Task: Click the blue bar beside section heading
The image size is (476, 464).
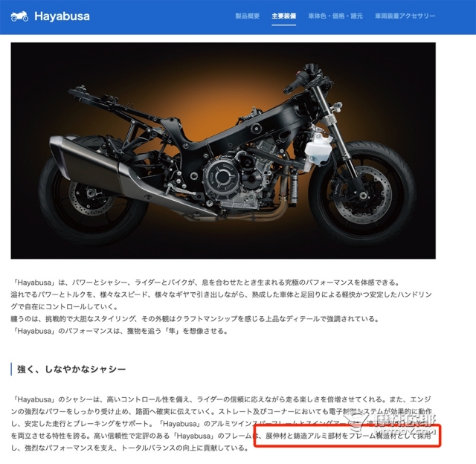Action: click(x=12, y=369)
